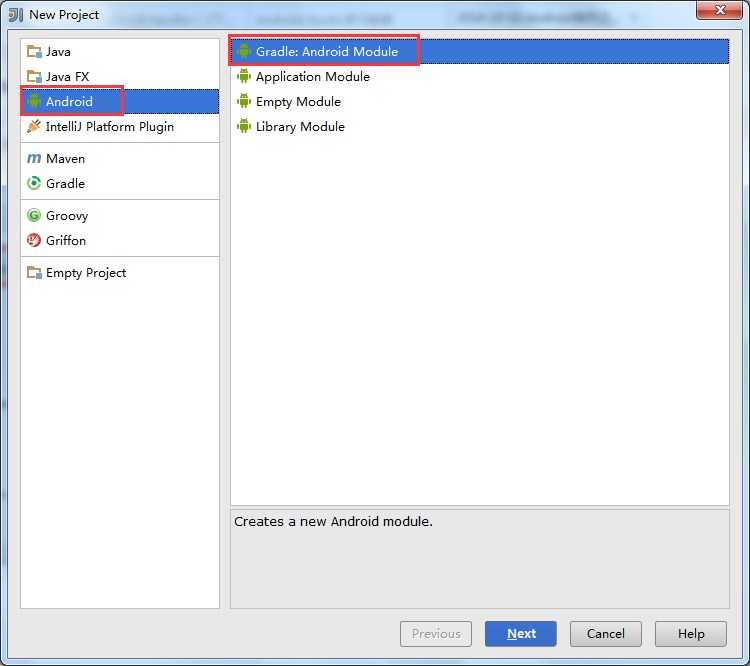
Task: Click the Java FX folder icon
Action: coord(34,76)
